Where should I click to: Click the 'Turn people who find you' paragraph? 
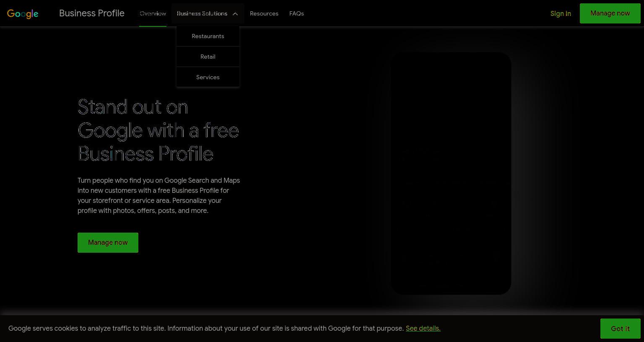159,195
